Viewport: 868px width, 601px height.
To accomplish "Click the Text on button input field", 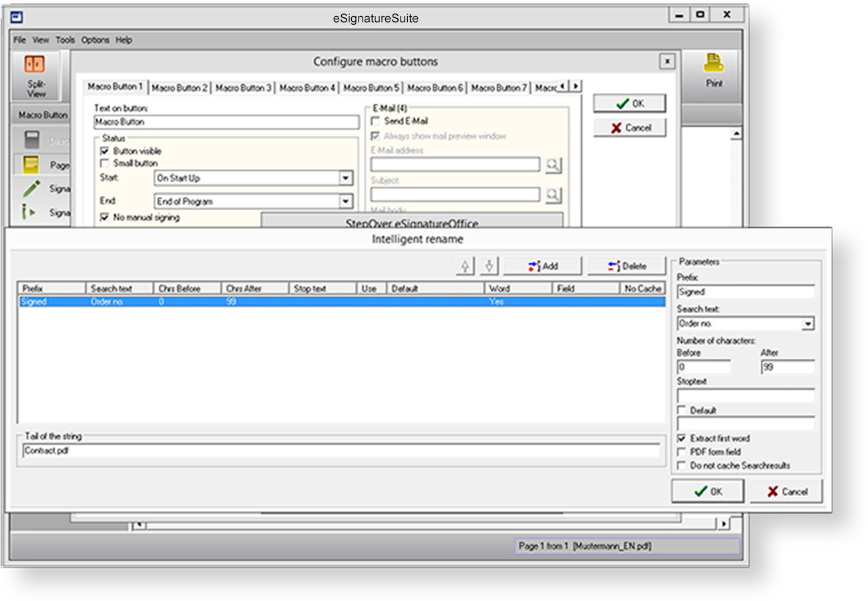I will [x=226, y=122].
